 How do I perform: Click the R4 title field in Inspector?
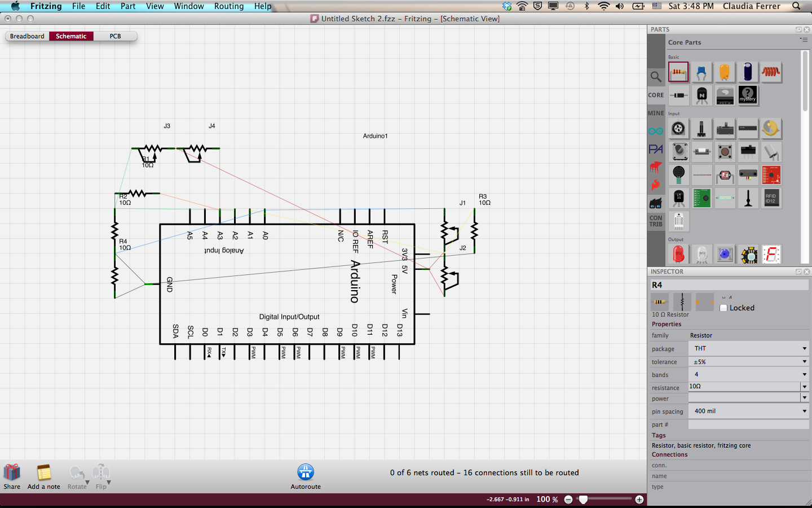pos(730,285)
